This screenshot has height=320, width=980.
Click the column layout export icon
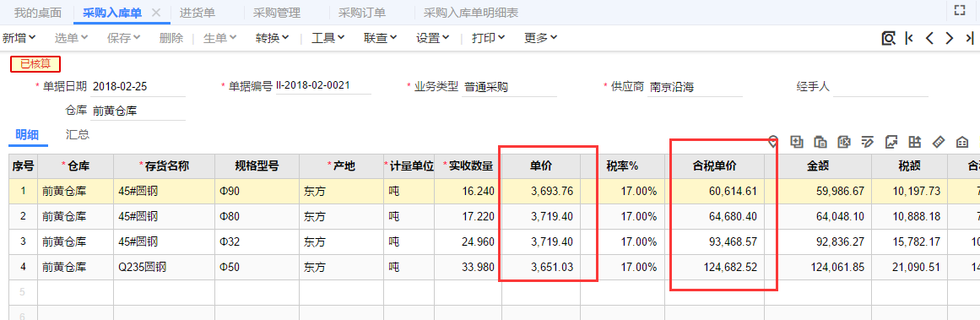(x=915, y=141)
